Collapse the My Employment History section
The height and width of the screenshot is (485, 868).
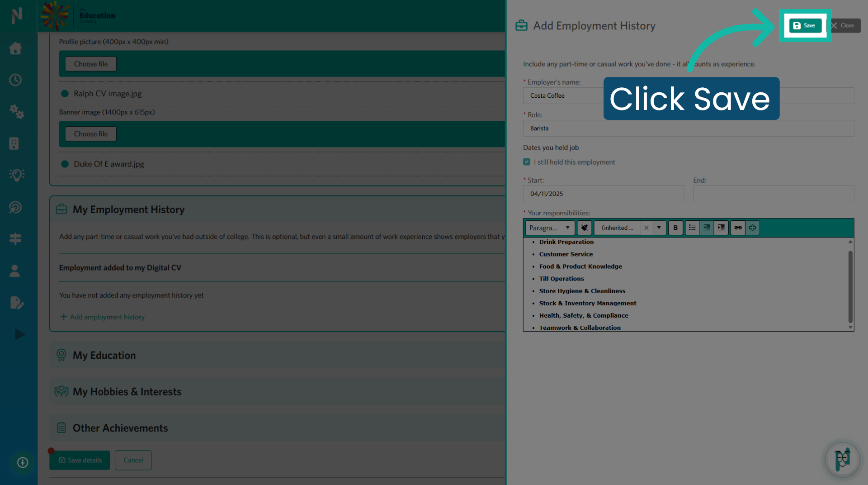pyautogui.click(x=277, y=209)
